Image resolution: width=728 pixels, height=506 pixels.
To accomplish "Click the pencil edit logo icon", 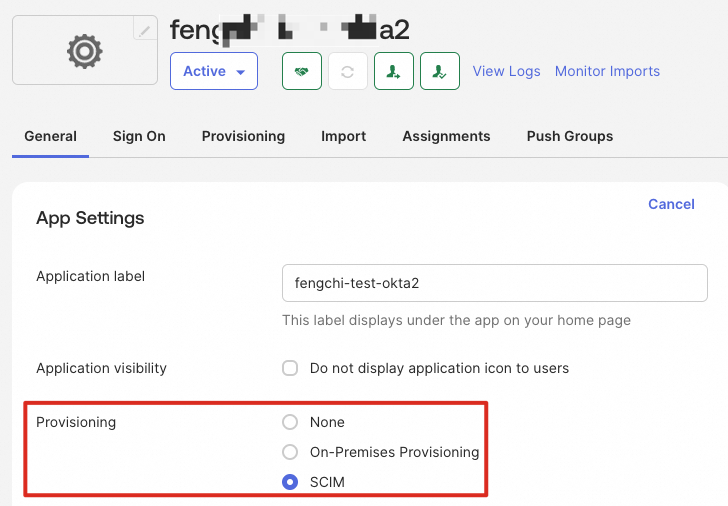I will [x=146, y=31].
